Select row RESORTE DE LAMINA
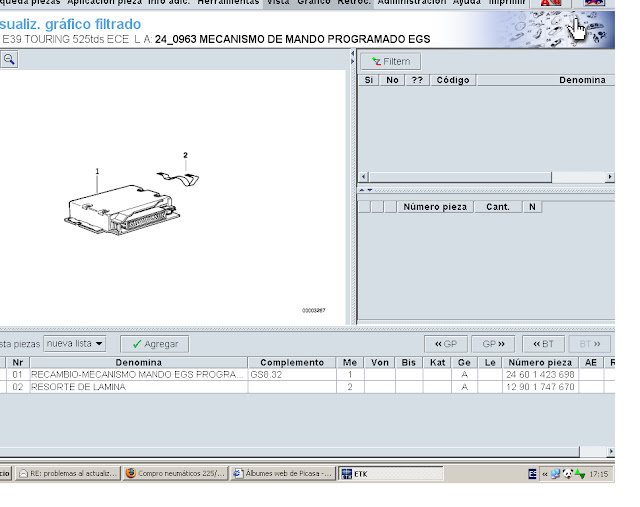Viewport: 640px width, 507px height. tap(307, 387)
